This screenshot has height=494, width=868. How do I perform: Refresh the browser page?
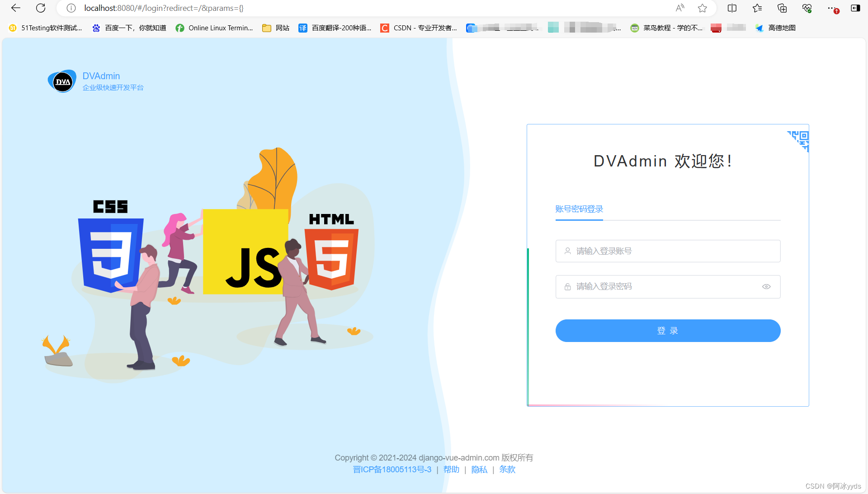coord(41,8)
